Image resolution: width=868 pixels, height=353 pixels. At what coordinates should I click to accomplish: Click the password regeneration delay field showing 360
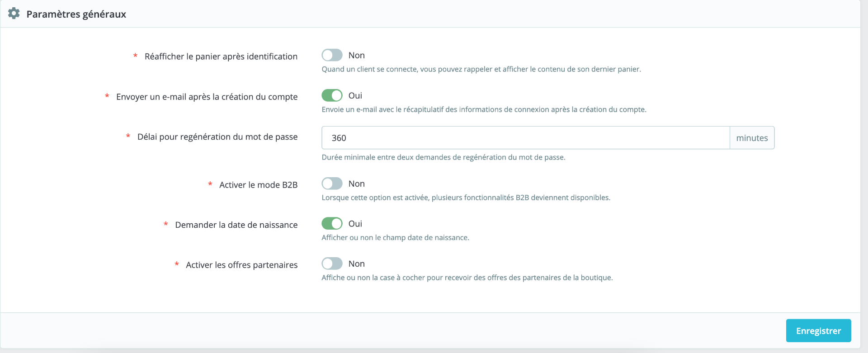click(525, 138)
